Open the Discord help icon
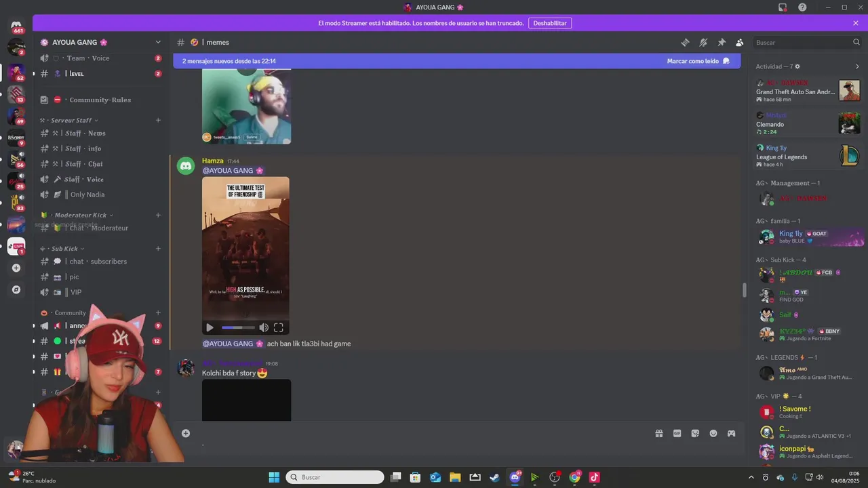This screenshot has height=488, width=868. pyautogui.click(x=802, y=7)
